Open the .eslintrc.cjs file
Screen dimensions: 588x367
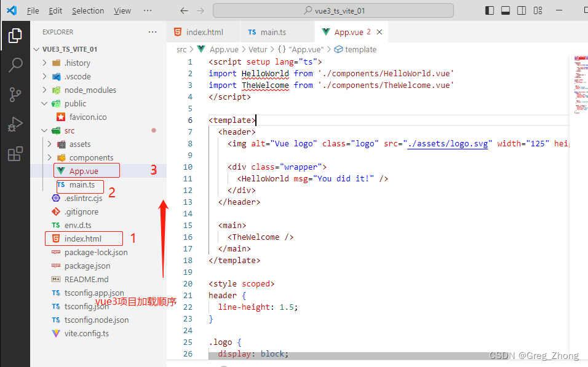tap(82, 198)
